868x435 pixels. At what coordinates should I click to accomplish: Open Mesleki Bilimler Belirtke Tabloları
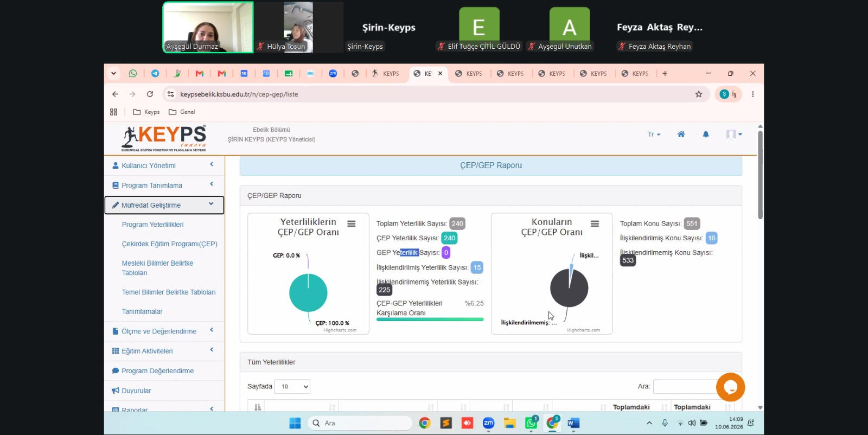[157, 268]
